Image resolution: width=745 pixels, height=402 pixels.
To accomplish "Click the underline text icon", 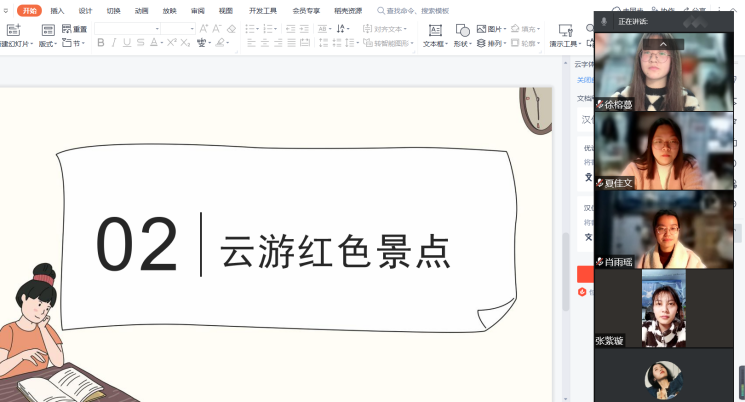I will point(127,44).
